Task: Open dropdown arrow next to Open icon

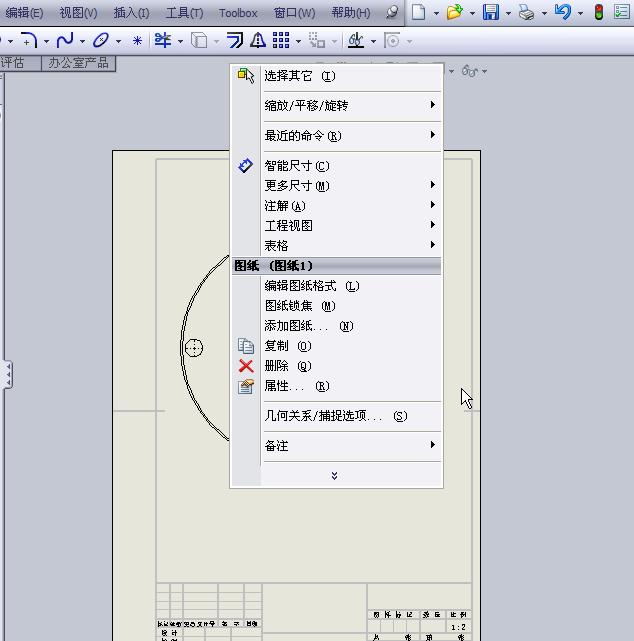Action: pos(472,13)
